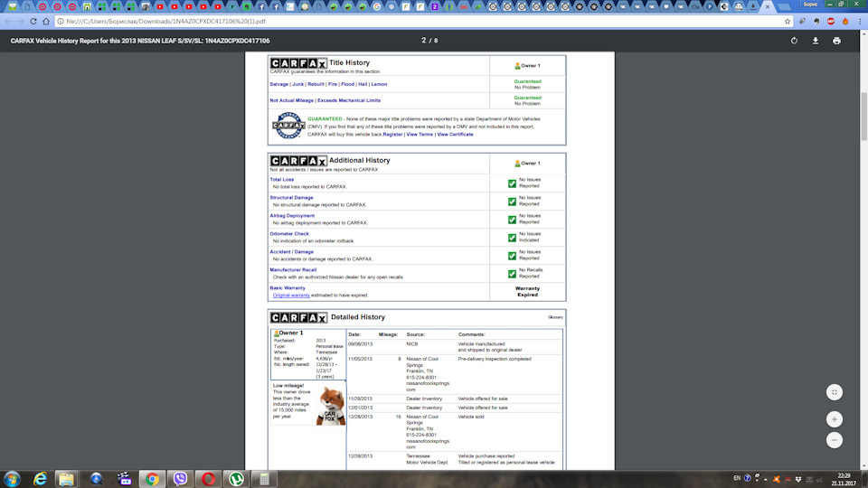Viewport: 868px width, 488px height.
Task: Click the volume tray icon
Action: point(820,479)
